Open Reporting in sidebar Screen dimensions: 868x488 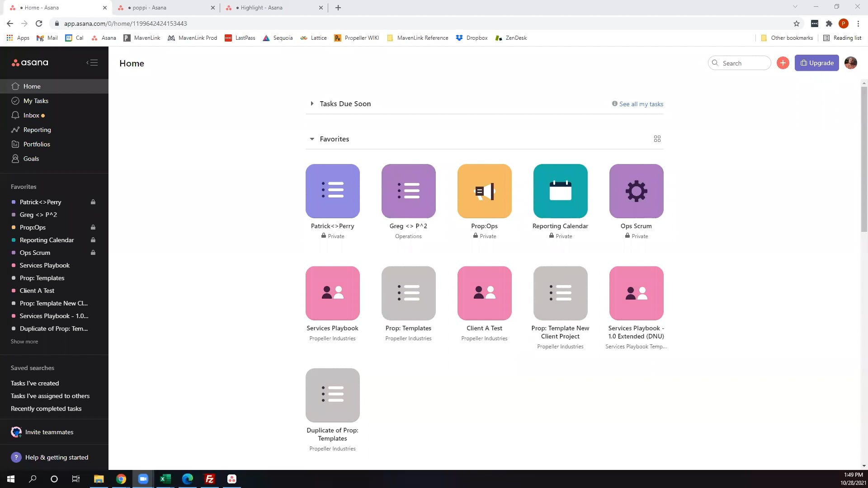[x=54, y=130]
